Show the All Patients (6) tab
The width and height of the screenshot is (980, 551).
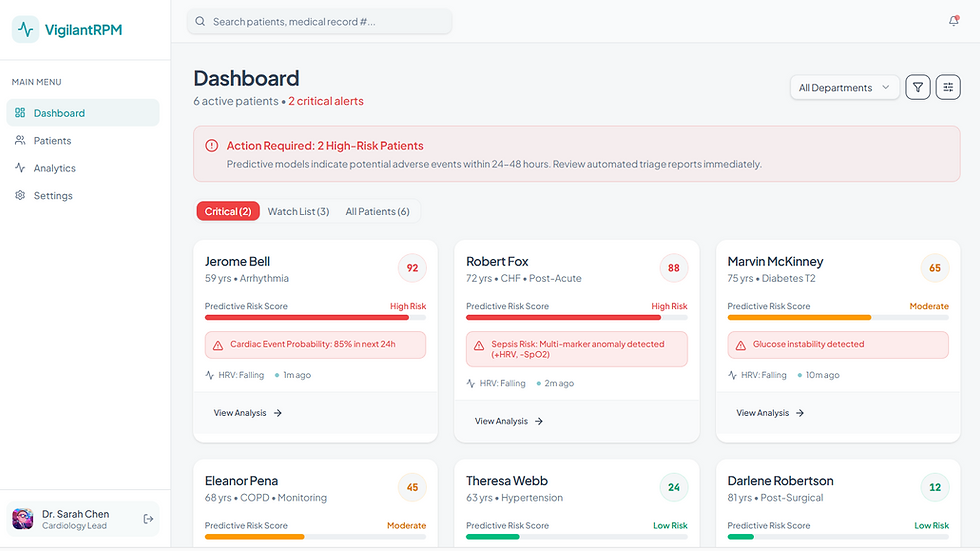point(378,211)
